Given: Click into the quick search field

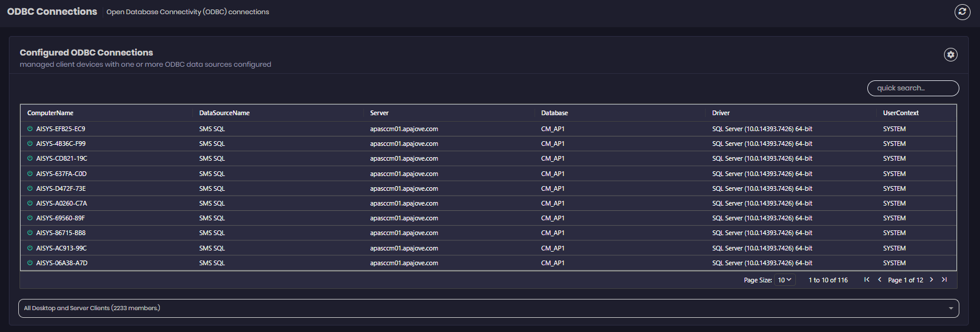Looking at the screenshot, I should (912, 89).
